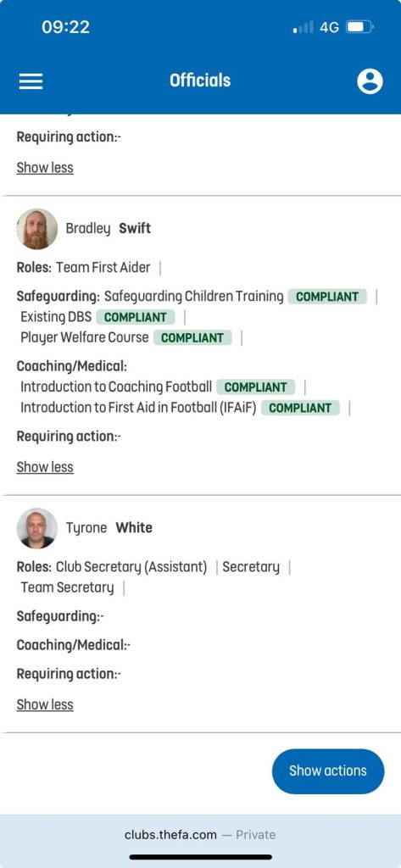Screen dimensions: 401x868
Task: Tap the Introduction to Coaching Football COMPLIANT badge
Action: [x=255, y=387]
